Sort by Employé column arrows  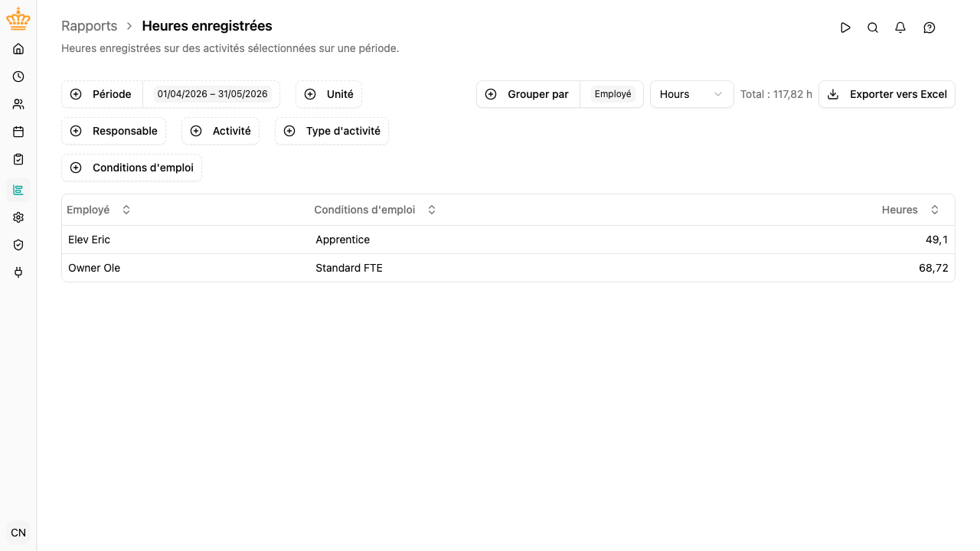pos(126,210)
